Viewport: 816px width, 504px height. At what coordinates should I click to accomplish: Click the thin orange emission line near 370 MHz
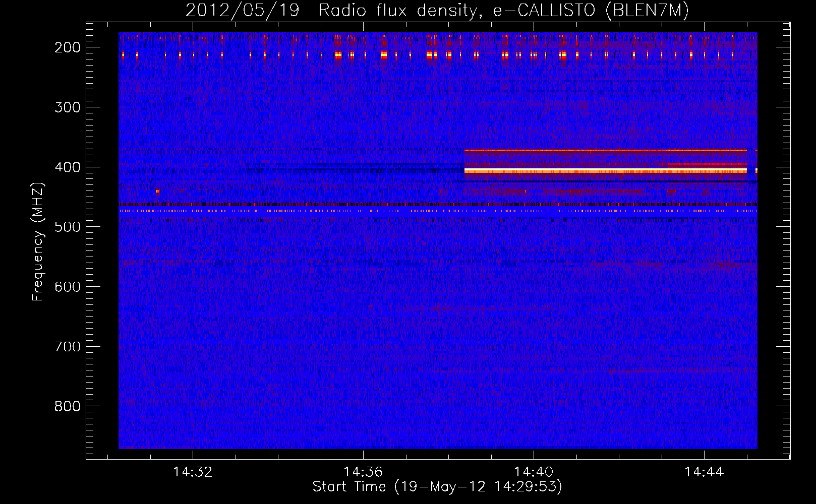click(x=605, y=150)
